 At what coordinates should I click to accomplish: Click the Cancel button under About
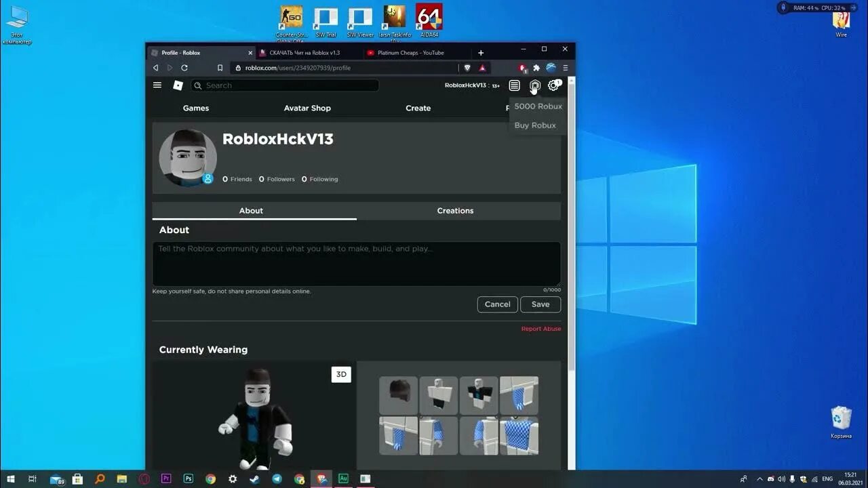tap(498, 304)
